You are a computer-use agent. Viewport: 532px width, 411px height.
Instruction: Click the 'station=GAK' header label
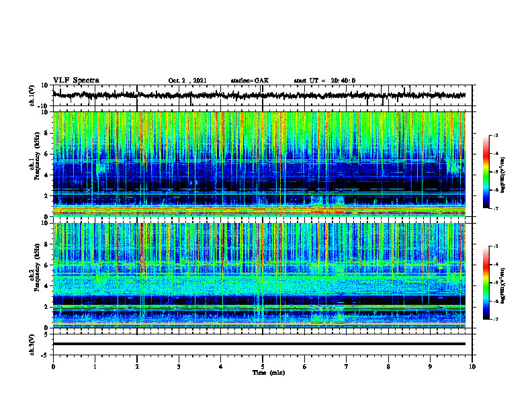(x=250, y=81)
